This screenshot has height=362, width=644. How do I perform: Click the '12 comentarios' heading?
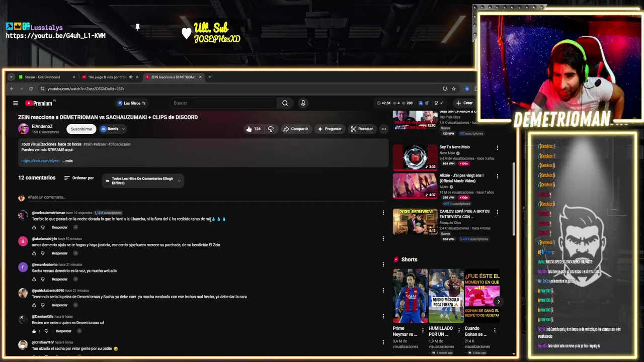(x=37, y=178)
